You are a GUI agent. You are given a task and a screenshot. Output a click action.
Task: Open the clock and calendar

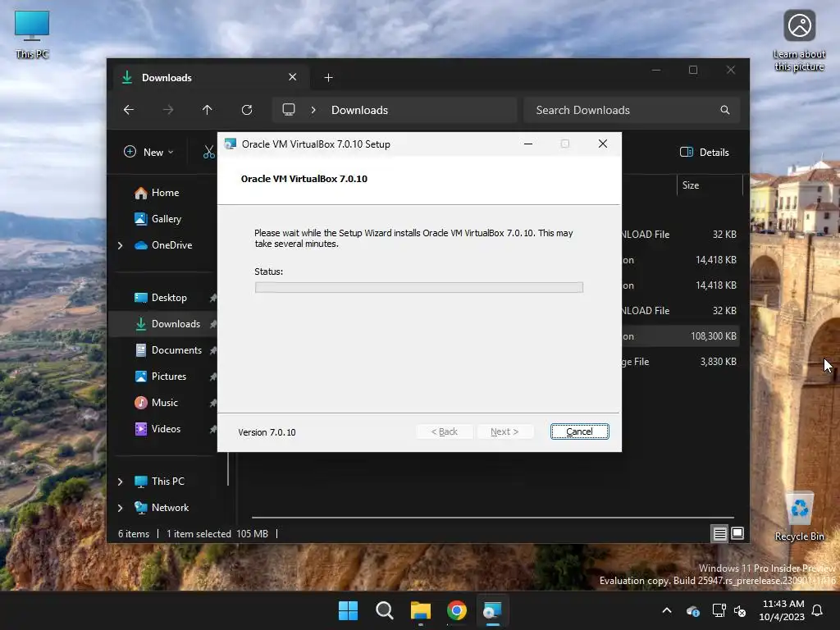pos(782,610)
